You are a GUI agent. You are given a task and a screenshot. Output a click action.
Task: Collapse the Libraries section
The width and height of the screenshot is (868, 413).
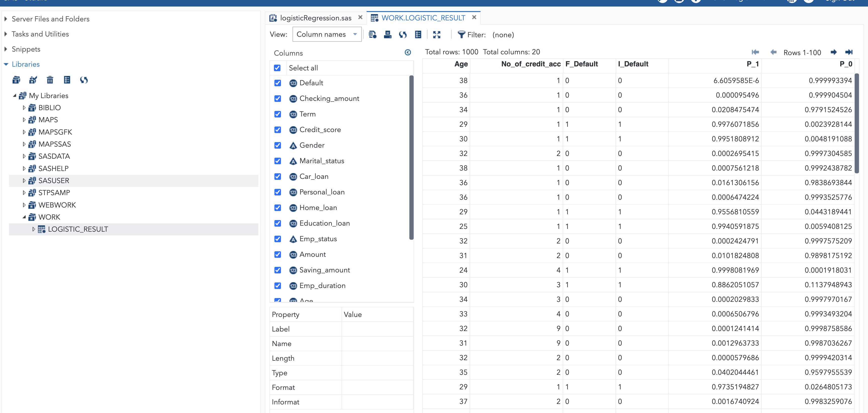click(x=6, y=64)
